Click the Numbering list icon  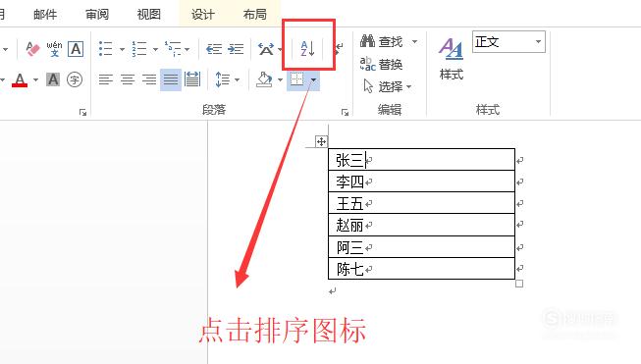point(139,49)
